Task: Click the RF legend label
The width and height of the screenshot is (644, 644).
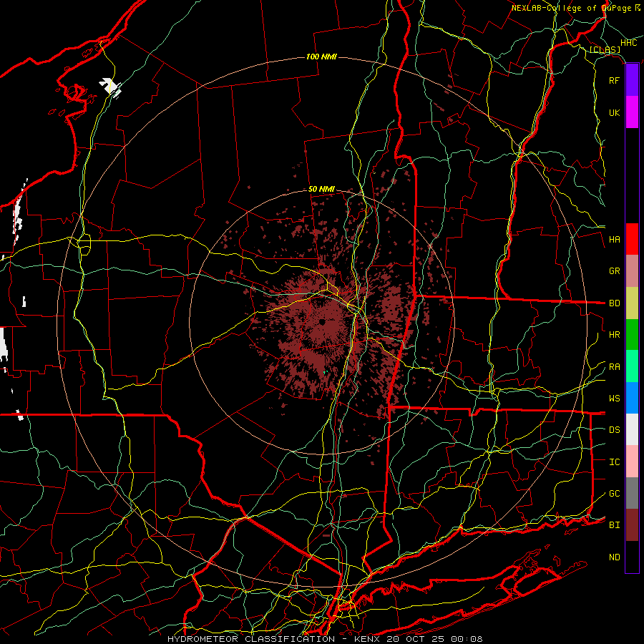Action: click(x=614, y=80)
